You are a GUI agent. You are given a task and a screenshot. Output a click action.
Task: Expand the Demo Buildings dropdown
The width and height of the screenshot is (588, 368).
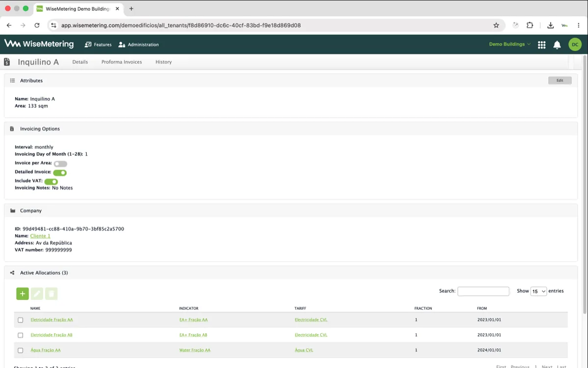pyautogui.click(x=510, y=44)
